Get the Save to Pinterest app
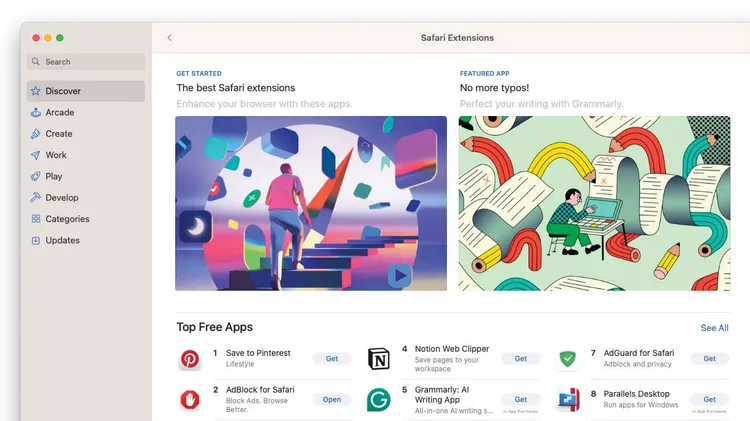 (x=332, y=359)
